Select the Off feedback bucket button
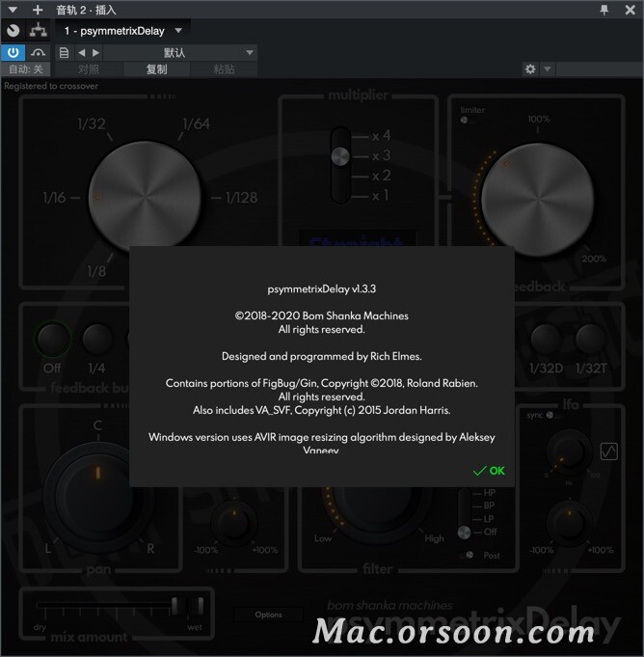This screenshot has height=657, width=644. coord(52,339)
